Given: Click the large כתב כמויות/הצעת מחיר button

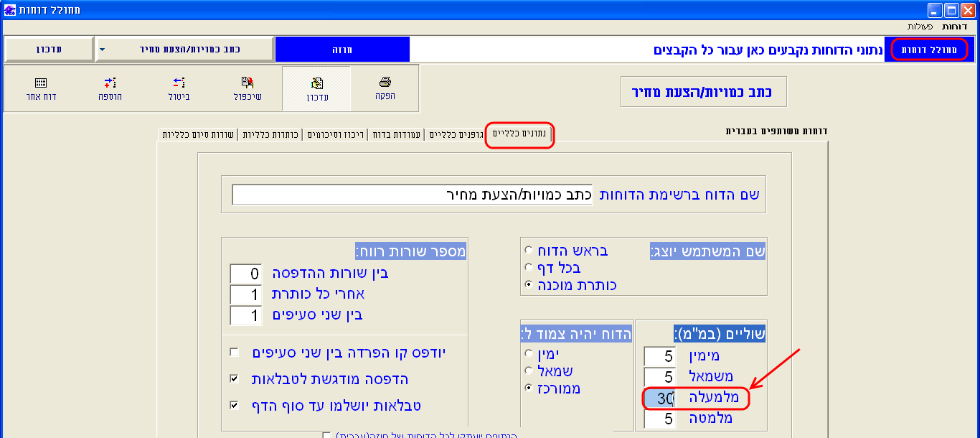Looking at the screenshot, I should [704, 92].
